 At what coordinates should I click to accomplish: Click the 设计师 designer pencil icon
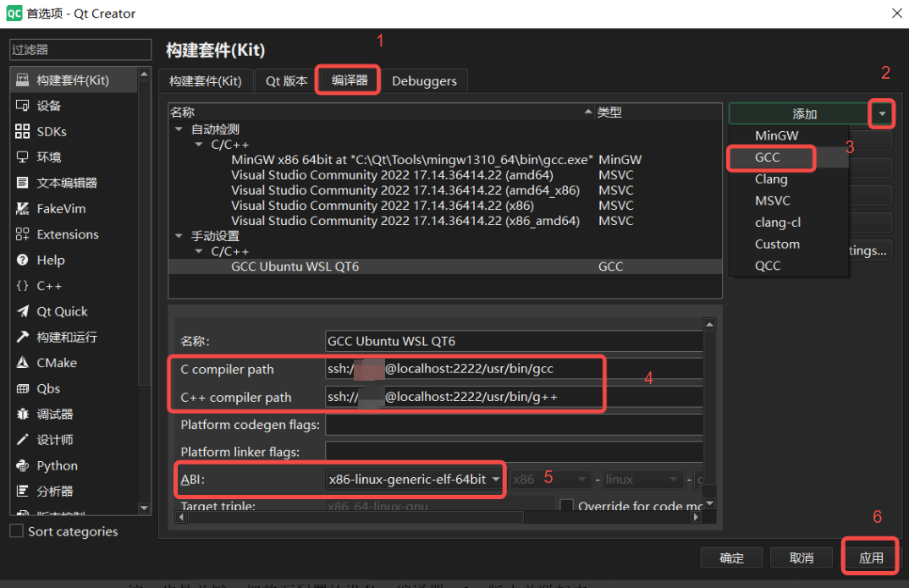(22, 440)
